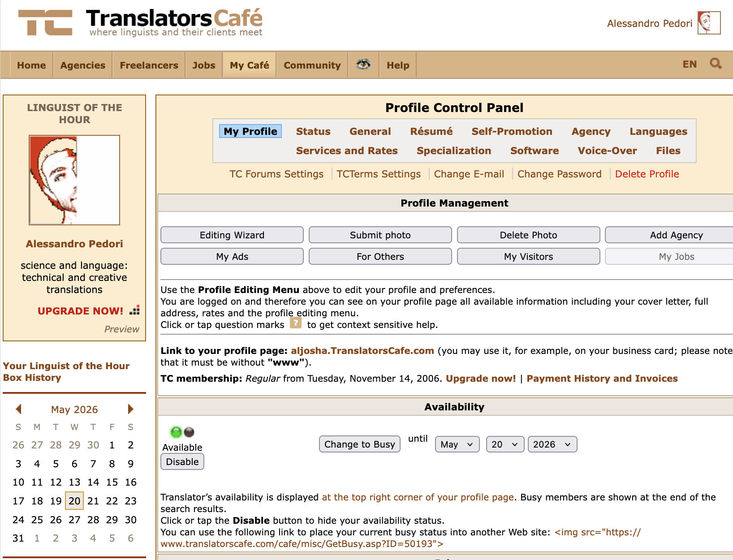The width and height of the screenshot is (733, 560).
Task: Click the question mark help icon
Action: 295,323
